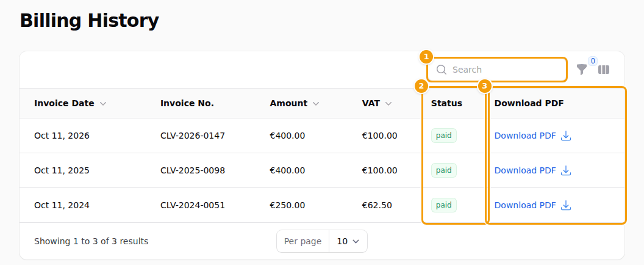Click the magnifier icon in Search
This screenshot has width=644, height=265.
coord(442,70)
